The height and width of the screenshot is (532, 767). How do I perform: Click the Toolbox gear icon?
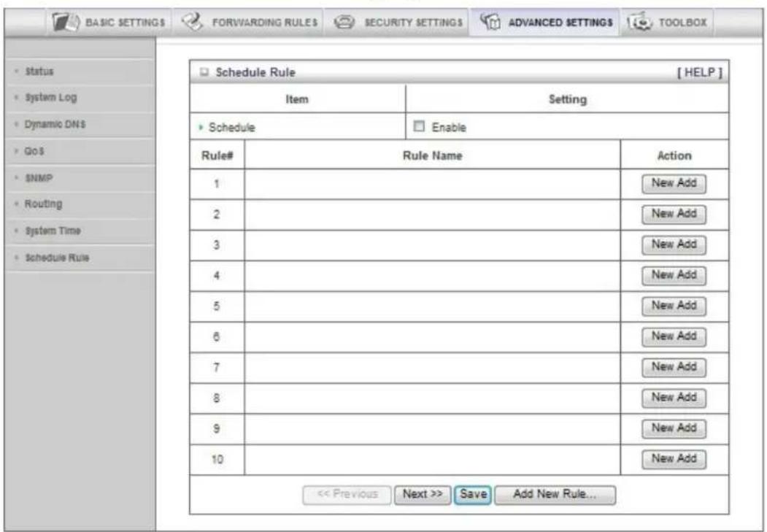click(x=639, y=22)
